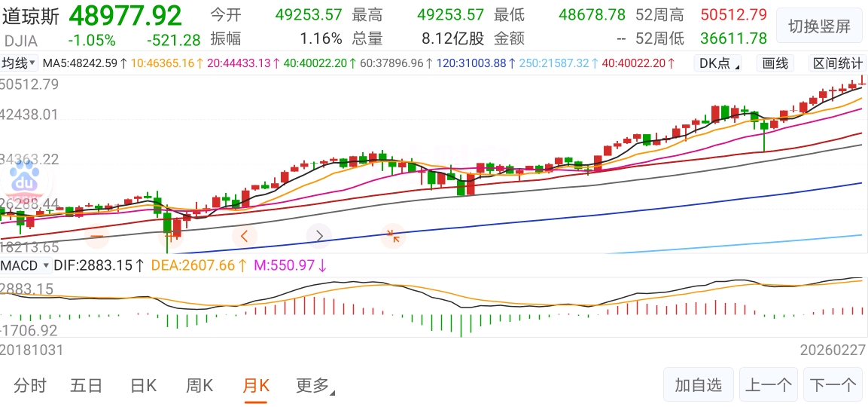Screen dimensions: 868x407
Task: Switch to the 周K tab
Action: 199,385
